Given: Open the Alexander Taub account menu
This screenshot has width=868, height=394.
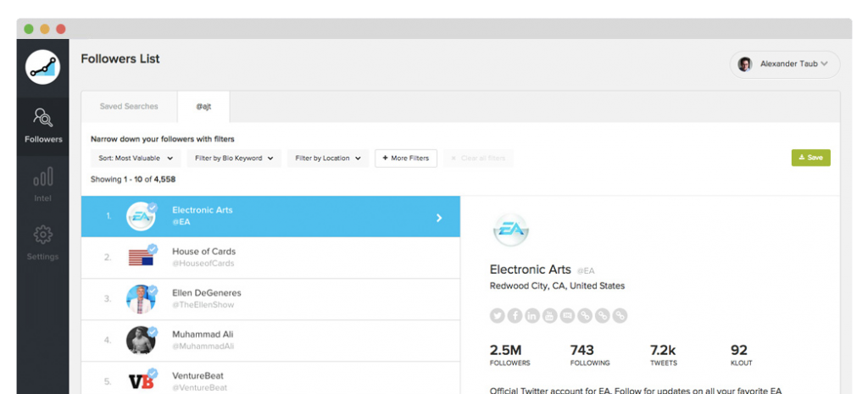Looking at the screenshot, I should pyautogui.click(x=785, y=64).
